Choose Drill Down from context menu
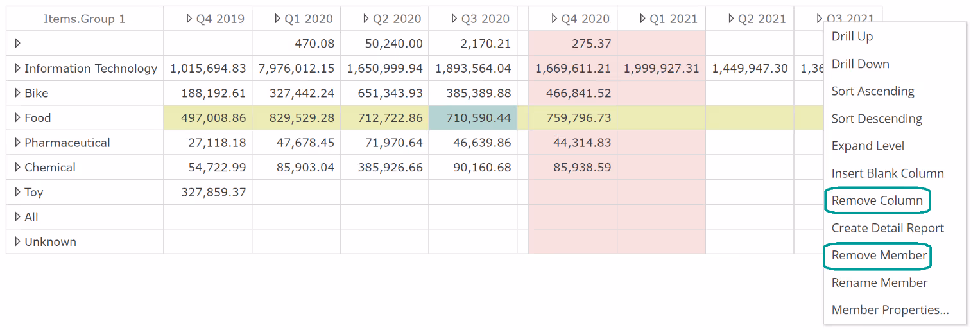980x330 pixels. 860,64
